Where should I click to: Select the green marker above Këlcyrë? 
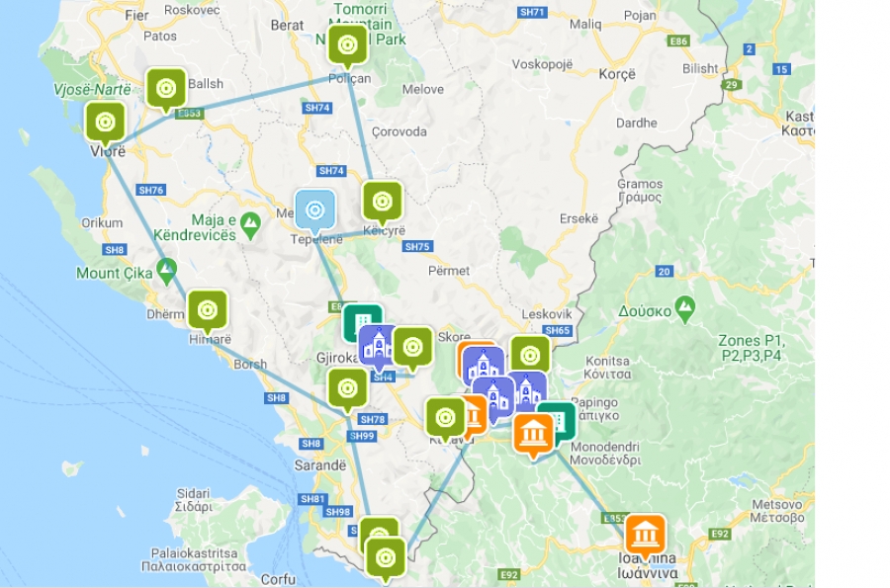click(383, 202)
